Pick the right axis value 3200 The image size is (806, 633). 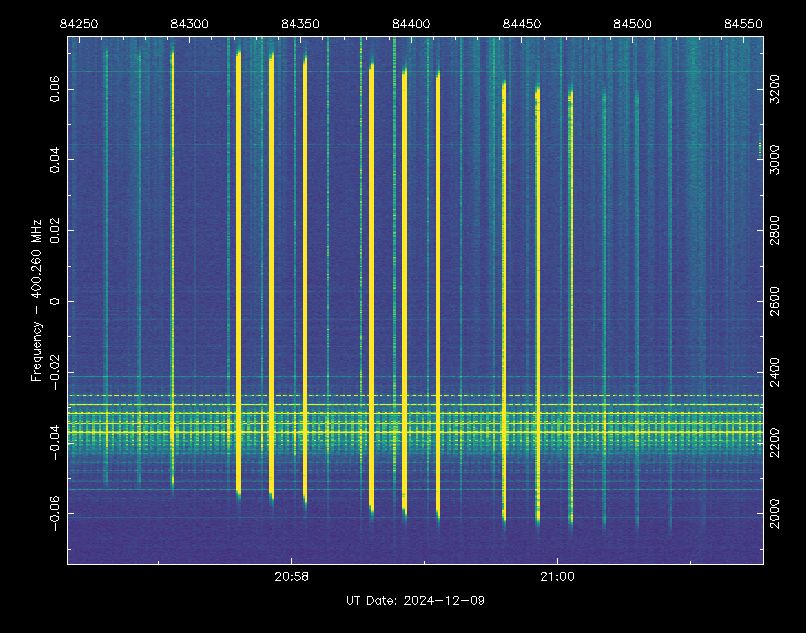(x=775, y=89)
